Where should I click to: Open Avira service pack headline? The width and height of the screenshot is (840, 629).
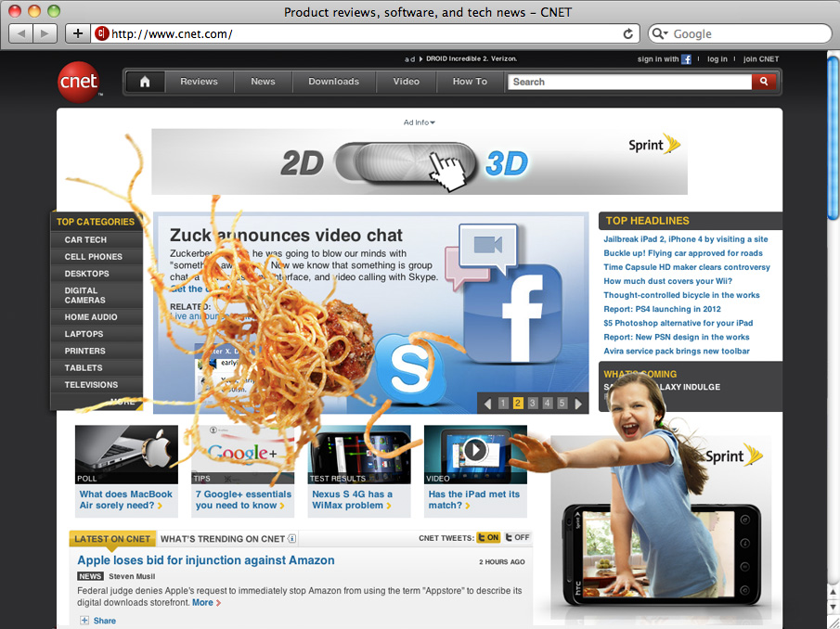click(x=677, y=352)
